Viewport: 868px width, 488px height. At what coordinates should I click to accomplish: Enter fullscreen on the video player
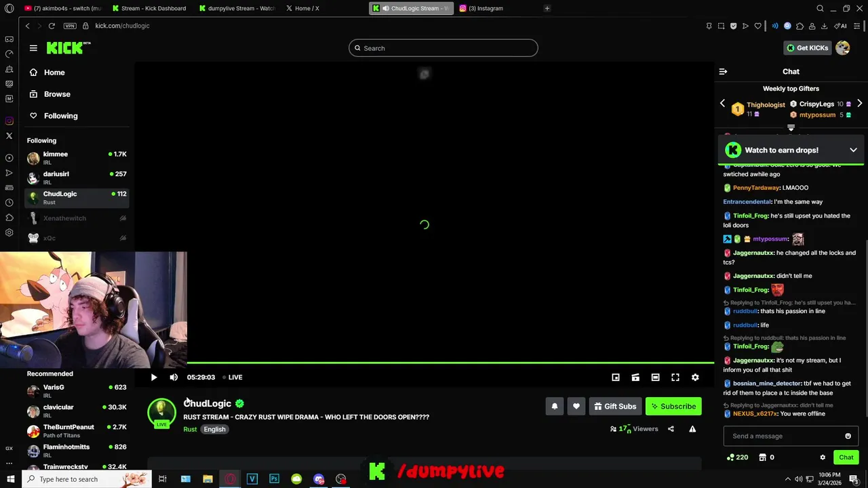coord(675,378)
